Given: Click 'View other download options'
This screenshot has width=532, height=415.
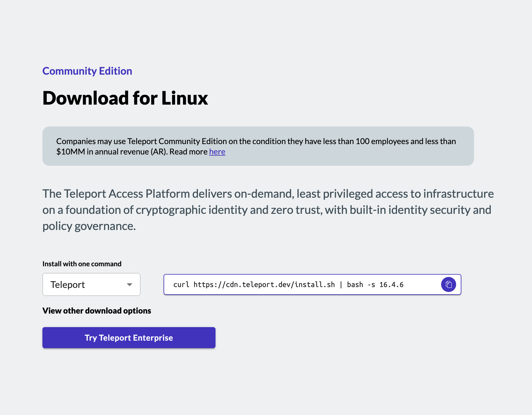Looking at the screenshot, I should pyautogui.click(x=97, y=311).
